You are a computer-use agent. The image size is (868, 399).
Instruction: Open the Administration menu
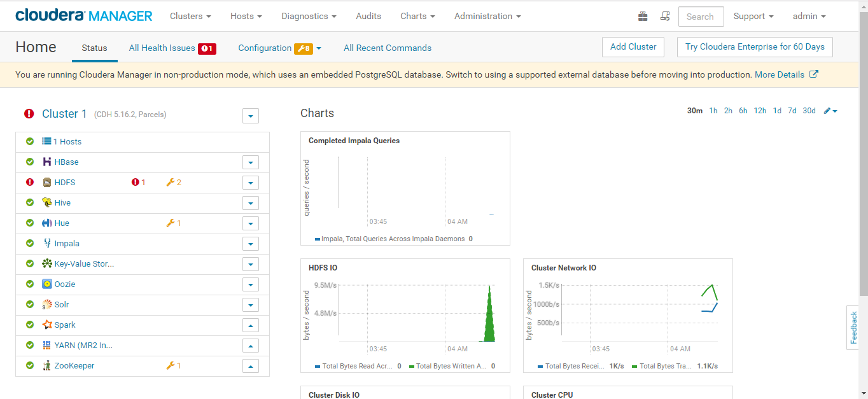click(487, 16)
